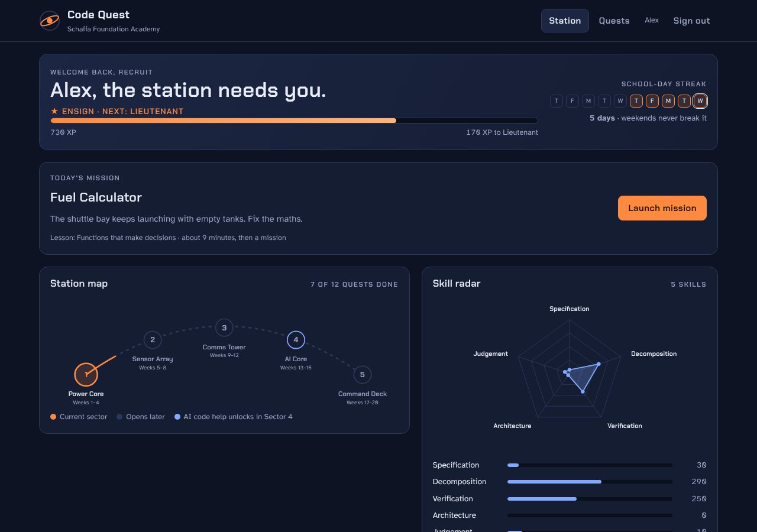Click the Fuel Calculator mission title
Viewport: 757px width, 532px height.
point(96,197)
